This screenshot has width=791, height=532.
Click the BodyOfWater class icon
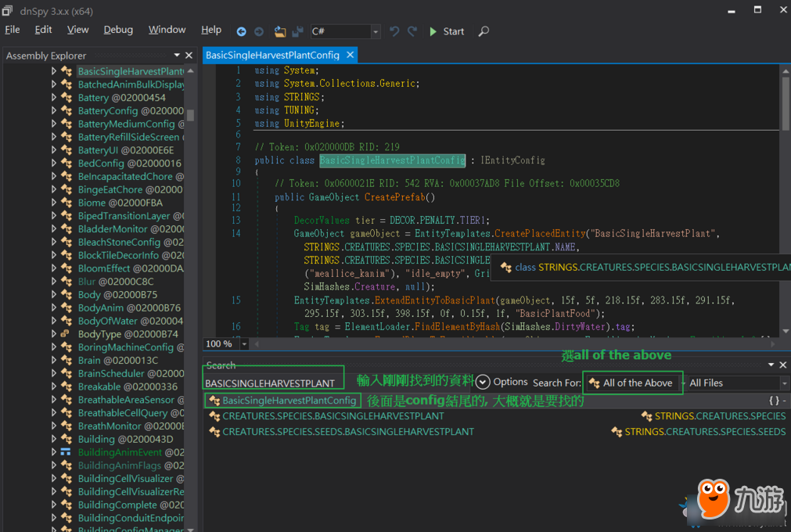pyautogui.click(x=66, y=321)
